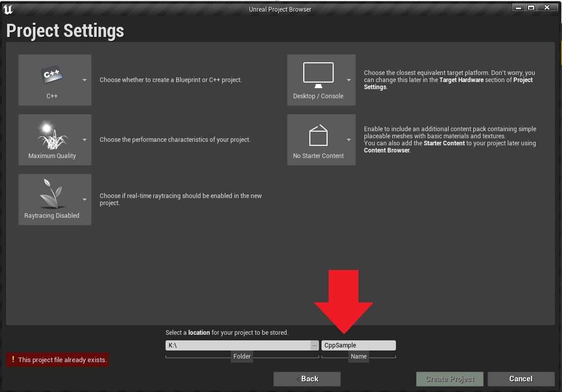Image resolution: width=562 pixels, height=392 pixels.
Task: Click the Back button
Action: [x=307, y=379]
